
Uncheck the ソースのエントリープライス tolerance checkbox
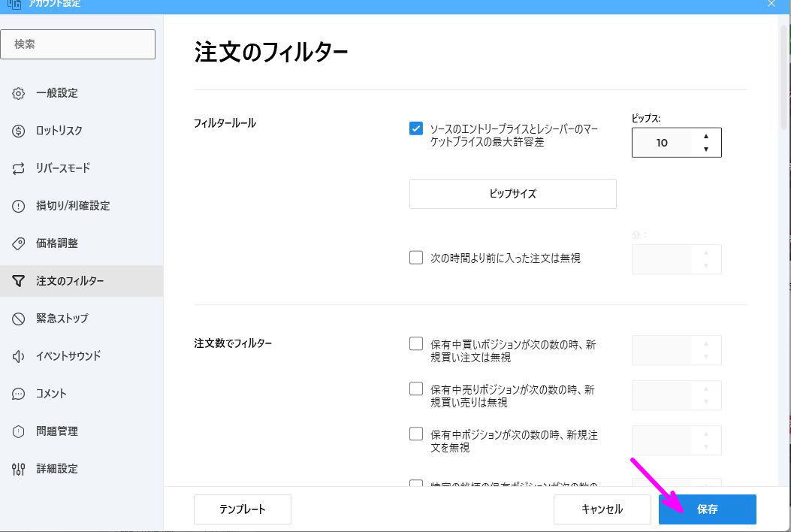click(x=416, y=128)
